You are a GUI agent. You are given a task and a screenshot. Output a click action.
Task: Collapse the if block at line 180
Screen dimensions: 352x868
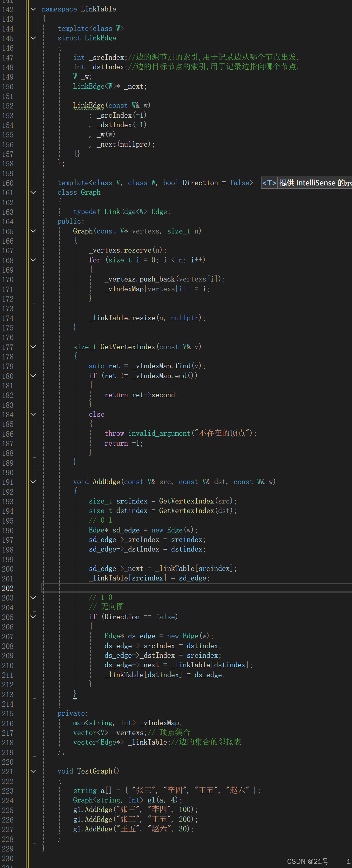pos(33,376)
